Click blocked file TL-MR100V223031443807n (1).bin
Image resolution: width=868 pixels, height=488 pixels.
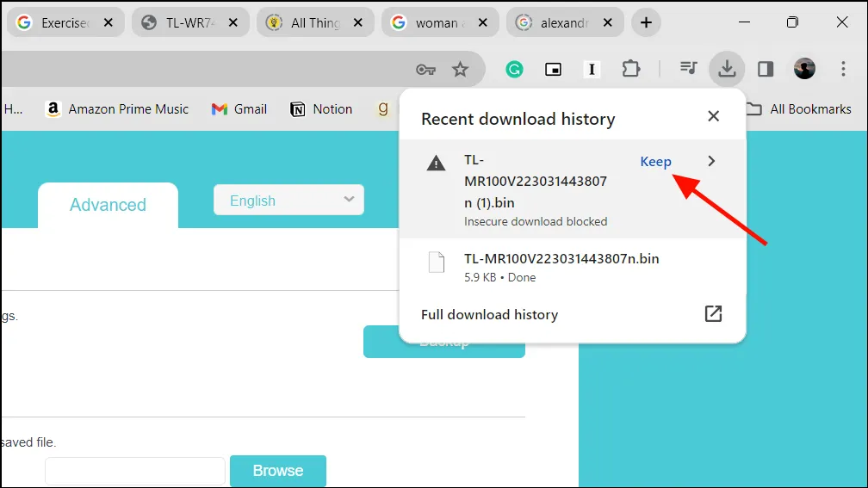536,182
